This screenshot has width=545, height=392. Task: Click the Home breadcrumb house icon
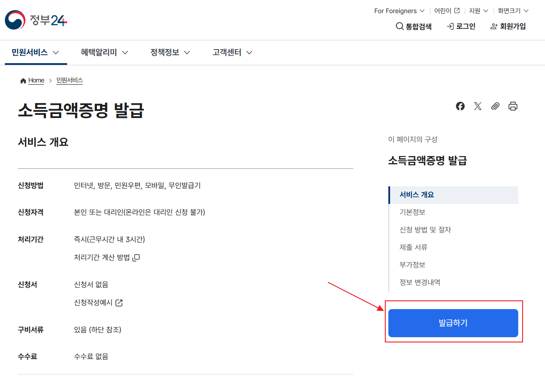(x=23, y=81)
